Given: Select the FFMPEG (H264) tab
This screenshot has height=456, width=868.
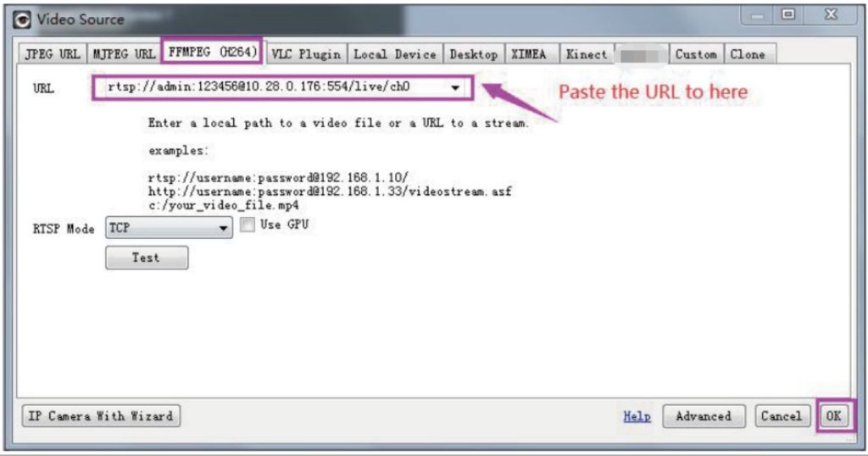Looking at the screenshot, I should [212, 51].
